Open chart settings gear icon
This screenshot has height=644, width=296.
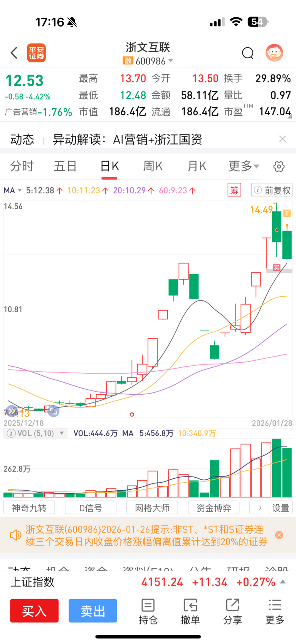pos(279,167)
